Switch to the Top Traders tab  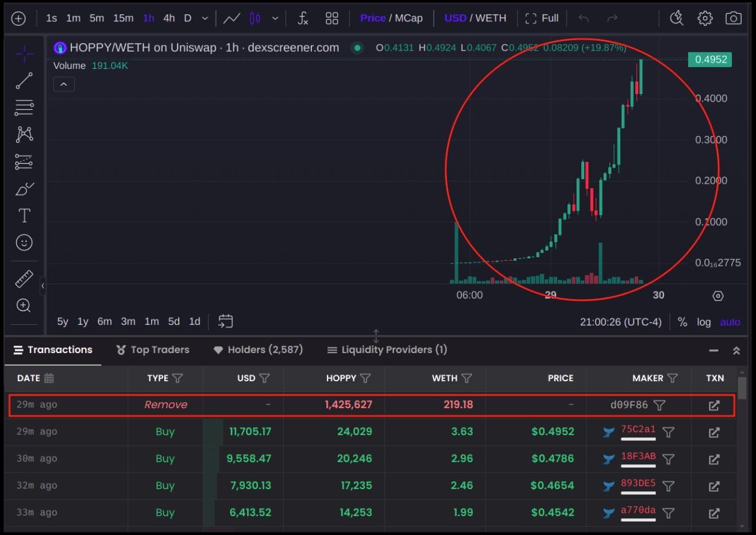tap(153, 350)
